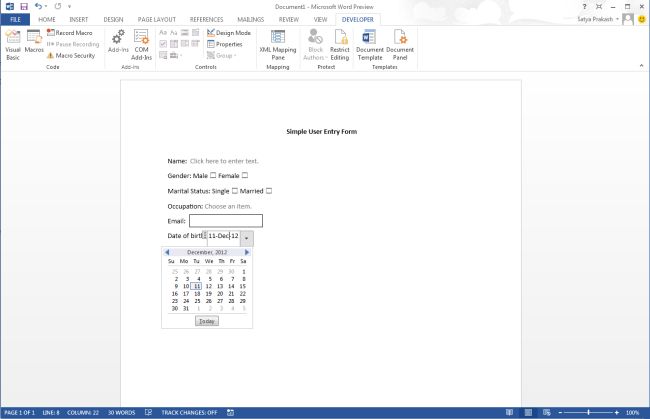Switch to the HOME tab
This screenshot has width=650, height=419.
click(47, 19)
